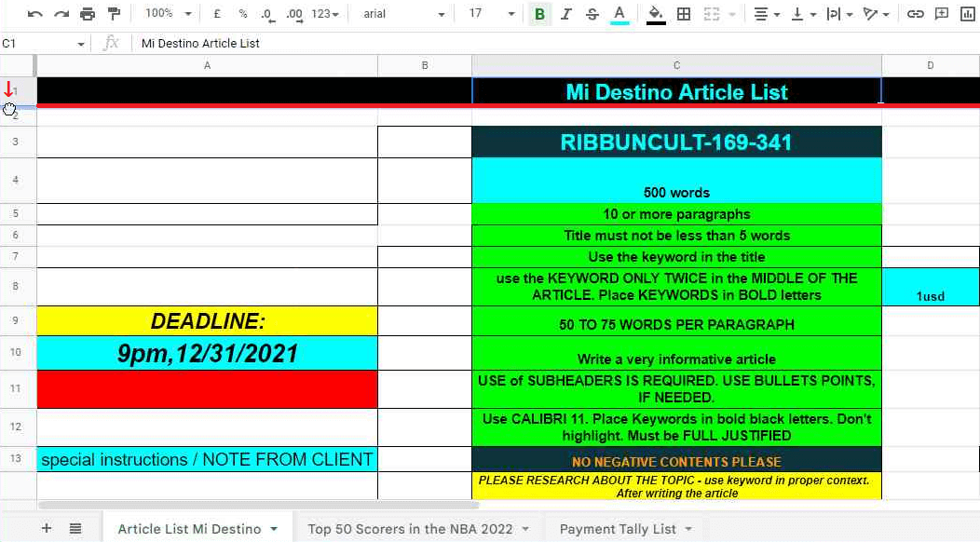Open the all sheets list button
The height and width of the screenshot is (542, 980).
tap(75, 527)
